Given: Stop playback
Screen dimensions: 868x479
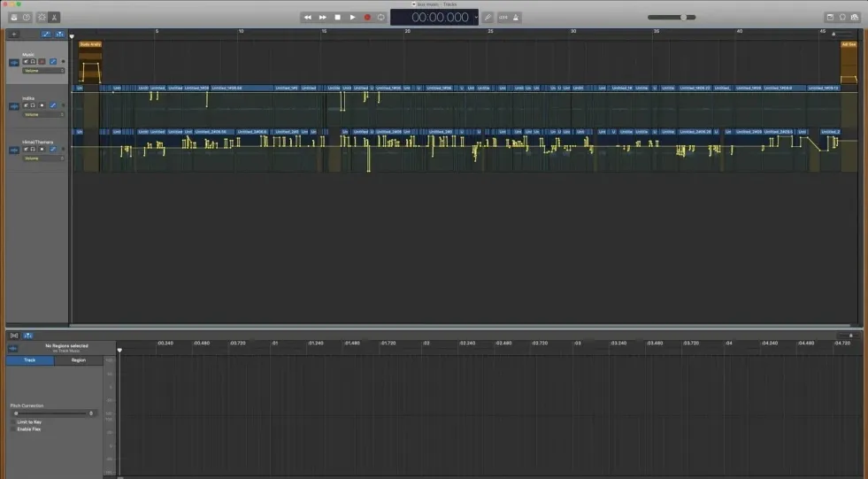Looking at the screenshot, I should pos(338,17).
